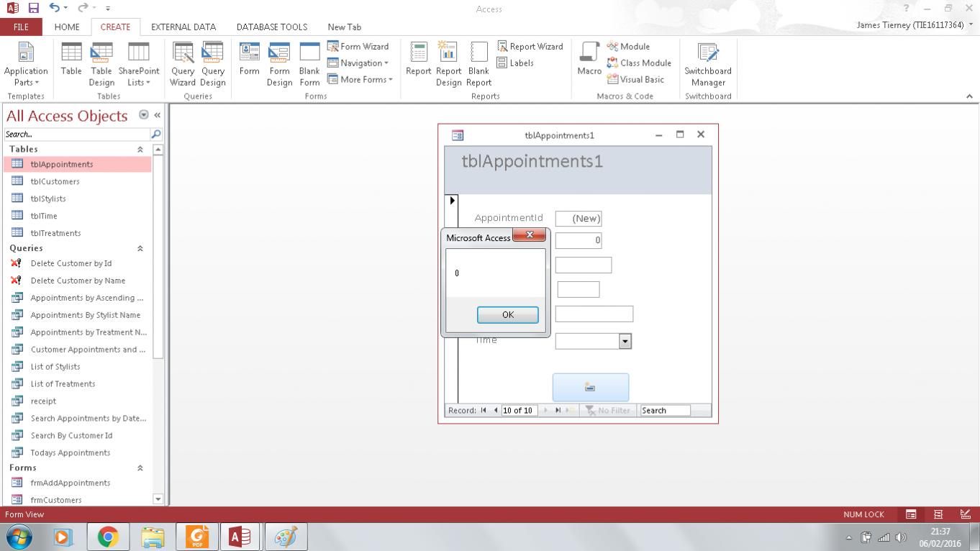Create a new Table
The width and height of the screenshot is (980, 551).
(71, 59)
